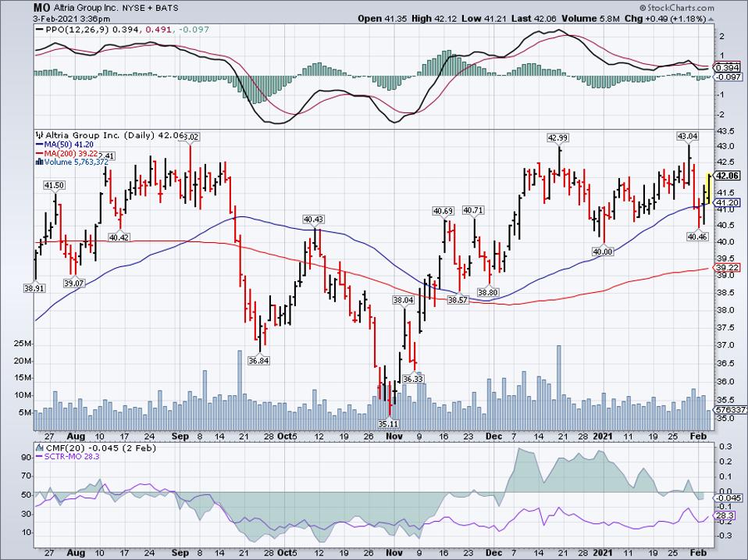The width and height of the screenshot is (748, 560).
Task: Click the 40.00 low price annotation
Action: 603,251
